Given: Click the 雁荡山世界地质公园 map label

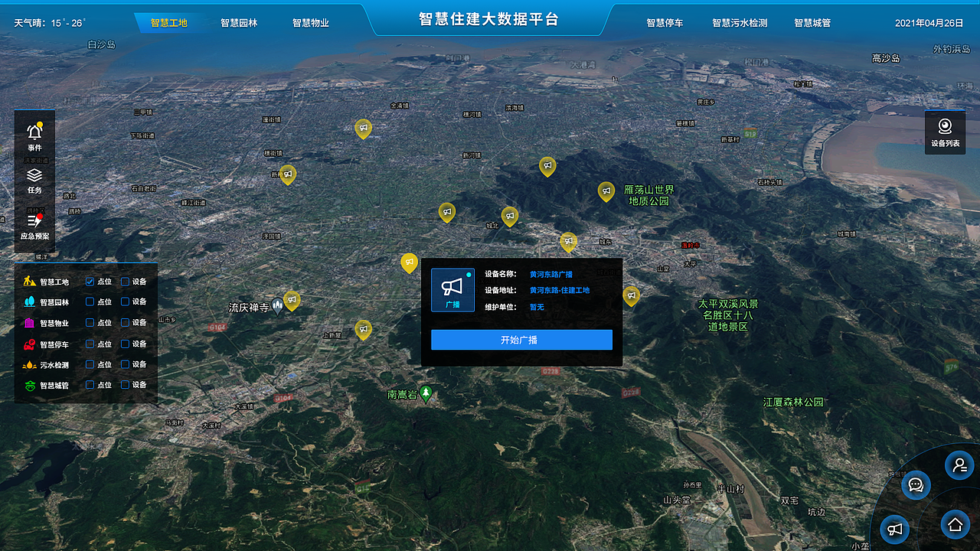Looking at the screenshot, I should pyautogui.click(x=648, y=195).
